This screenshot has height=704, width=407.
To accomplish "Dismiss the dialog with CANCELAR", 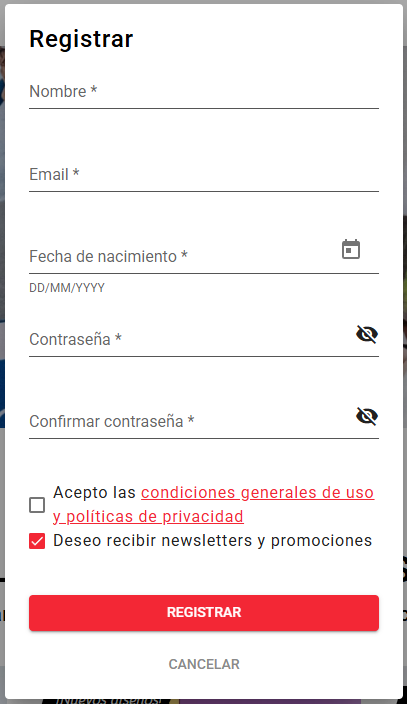I will (204, 664).
